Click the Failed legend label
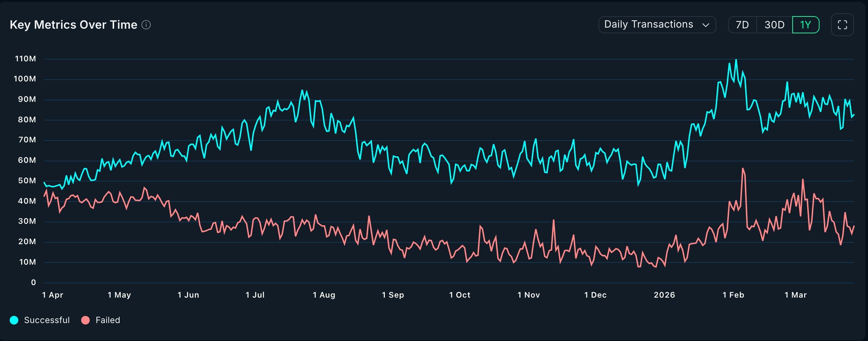 click(x=107, y=320)
